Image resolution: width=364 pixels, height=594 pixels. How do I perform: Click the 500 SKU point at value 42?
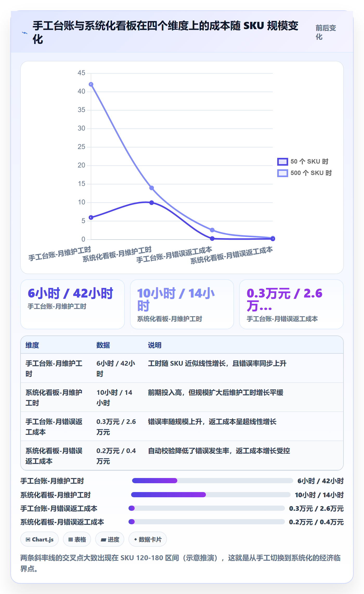coord(91,84)
